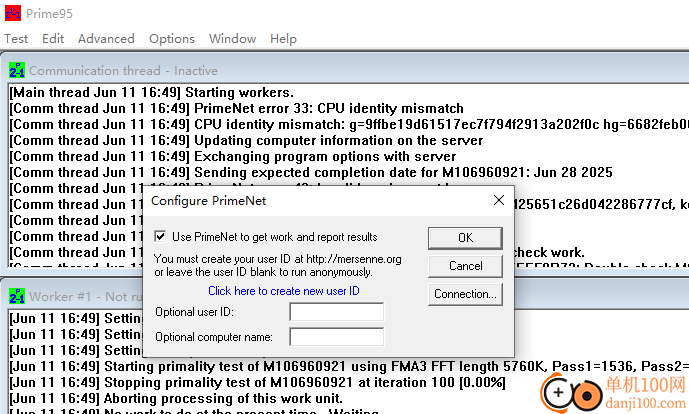
Task: Click the Worker #1 window icon
Action: 17,296
